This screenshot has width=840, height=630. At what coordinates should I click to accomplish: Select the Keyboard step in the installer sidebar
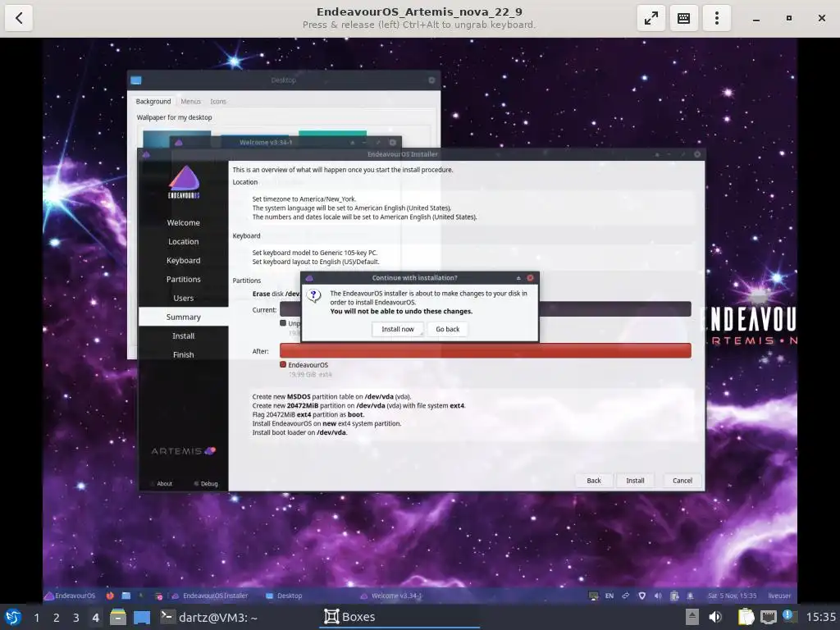click(x=183, y=260)
